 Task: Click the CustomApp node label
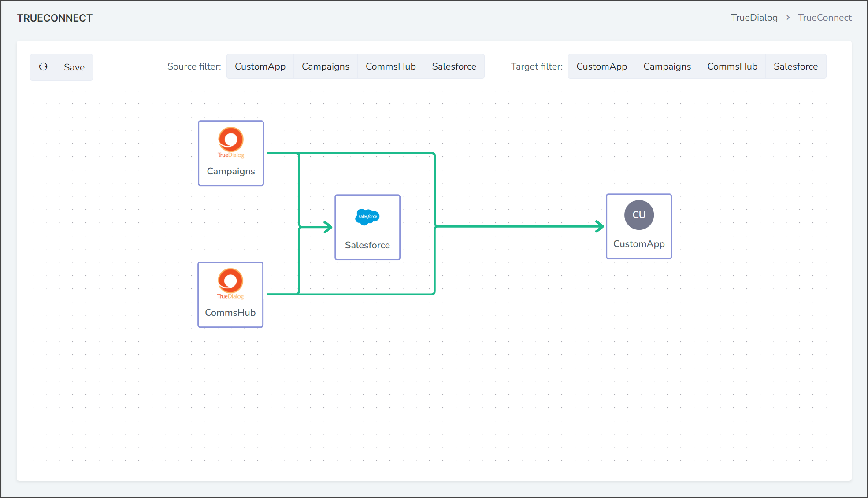click(639, 244)
